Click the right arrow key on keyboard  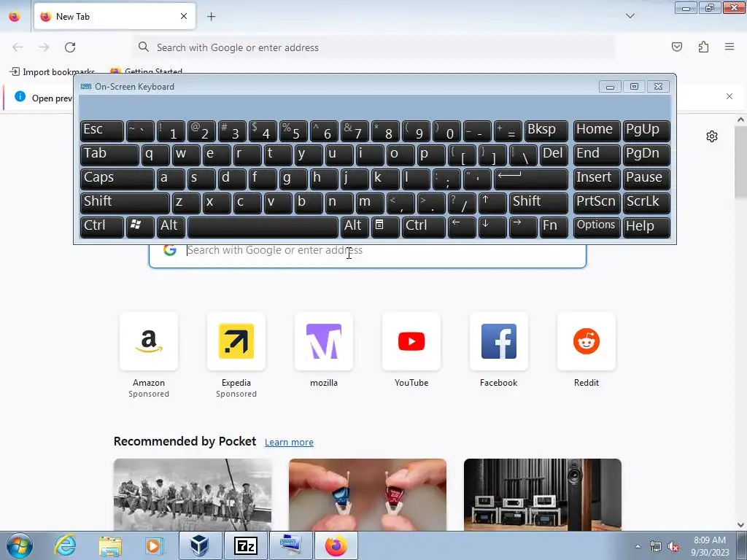click(x=522, y=227)
